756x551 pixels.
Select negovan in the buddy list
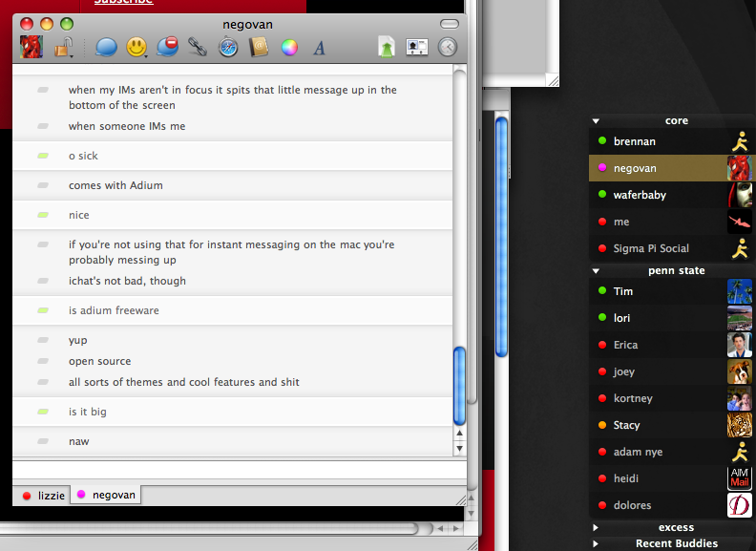pos(670,168)
